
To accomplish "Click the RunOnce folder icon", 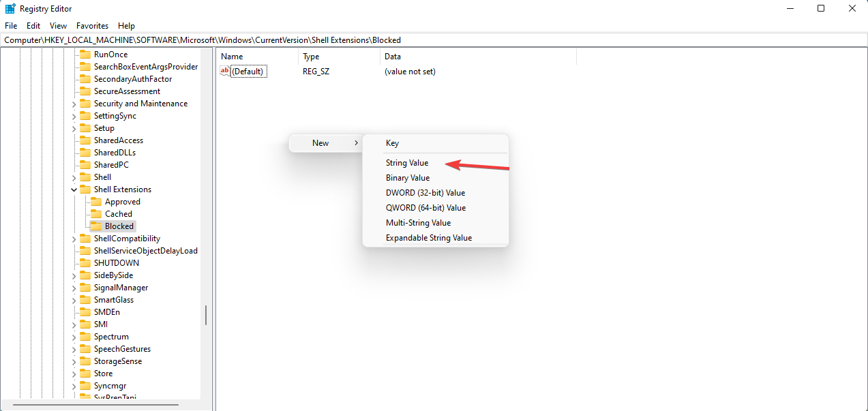I will [85, 55].
